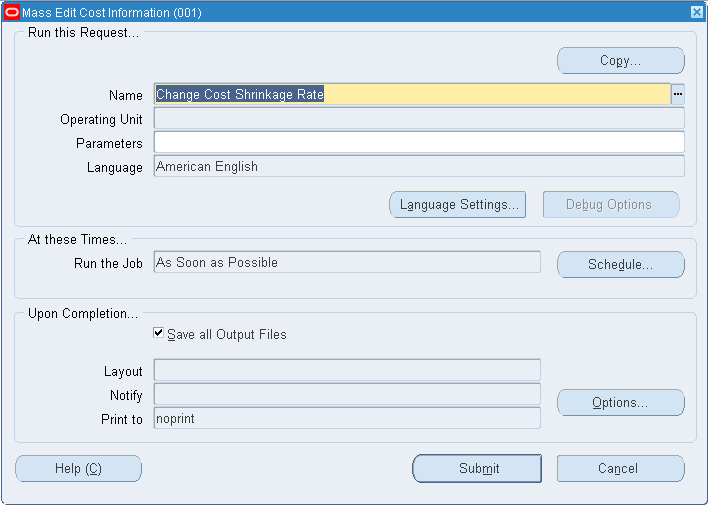Screen dimensions: 708x505
Task: Focus the Operating Unit field
Action: [419, 118]
